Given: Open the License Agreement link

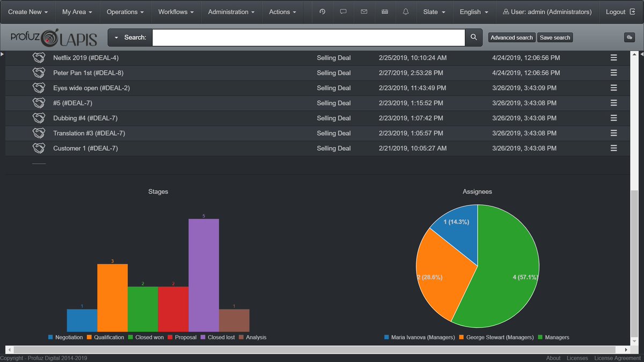Looking at the screenshot, I should click(x=618, y=358).
